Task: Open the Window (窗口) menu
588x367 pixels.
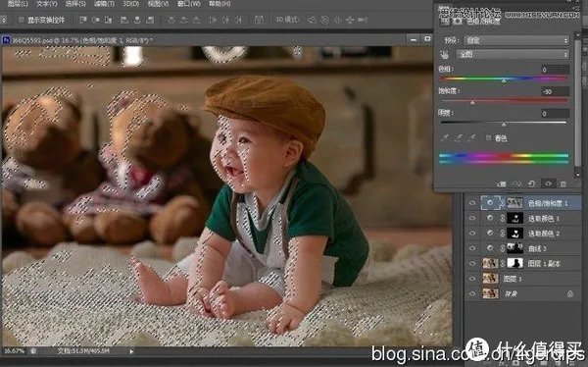Action: [188, 4]
